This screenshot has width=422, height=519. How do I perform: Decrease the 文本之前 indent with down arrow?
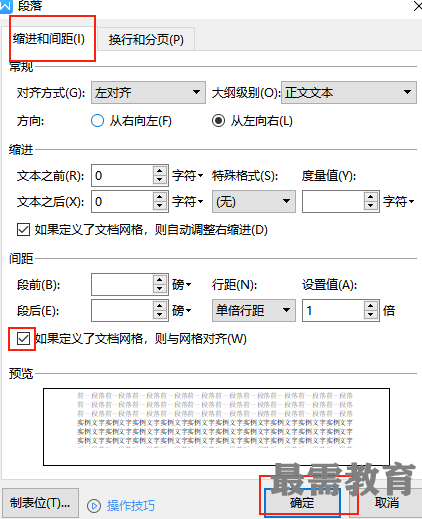point(160,180)
